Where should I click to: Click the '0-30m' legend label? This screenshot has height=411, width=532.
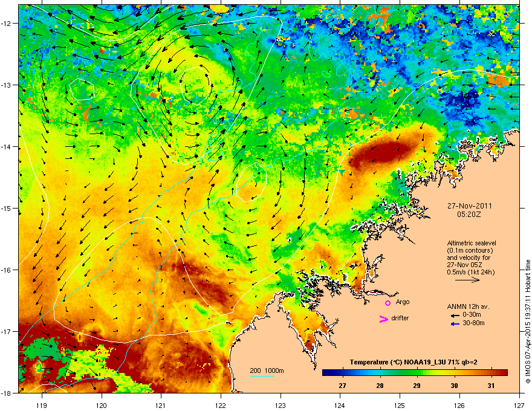coord(472,315)
